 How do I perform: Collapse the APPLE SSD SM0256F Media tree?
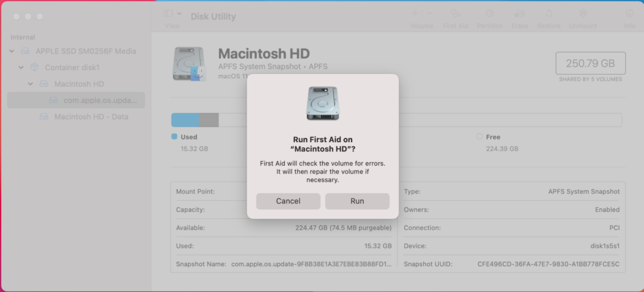point(12,51)
